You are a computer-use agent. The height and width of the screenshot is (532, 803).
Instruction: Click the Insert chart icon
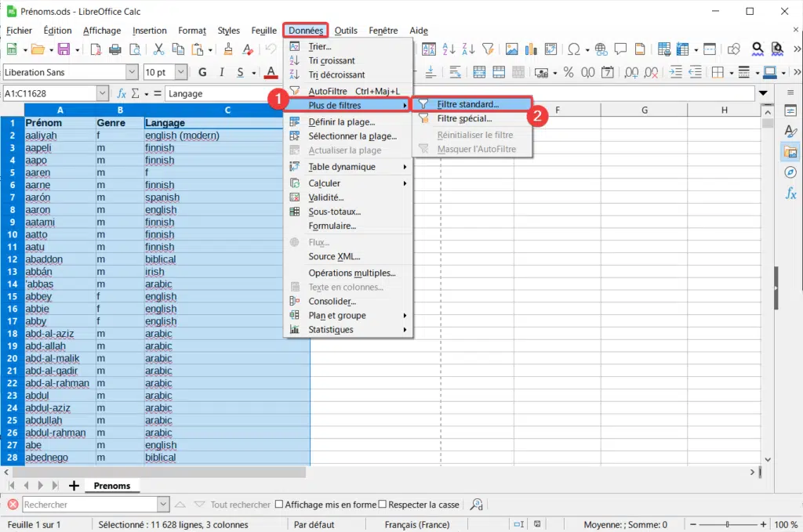[x=531, y=49]
